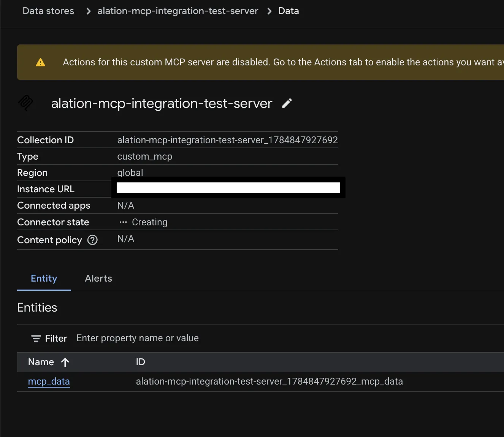Select the custom_mcp type value

coord(145,157)
